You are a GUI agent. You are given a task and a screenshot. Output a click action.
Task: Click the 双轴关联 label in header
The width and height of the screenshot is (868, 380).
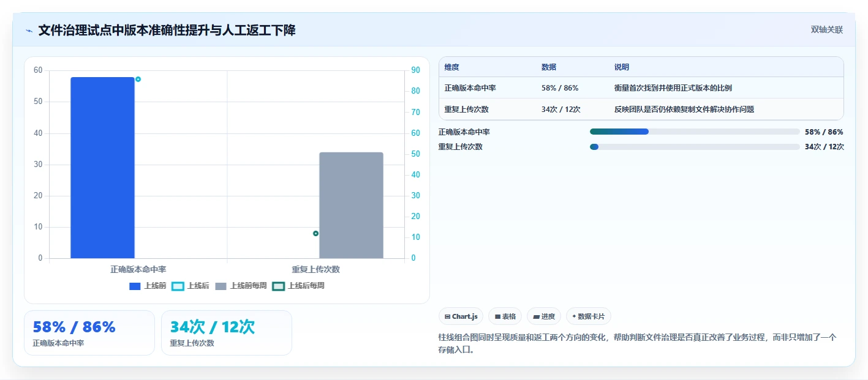(x=827, y=30)
